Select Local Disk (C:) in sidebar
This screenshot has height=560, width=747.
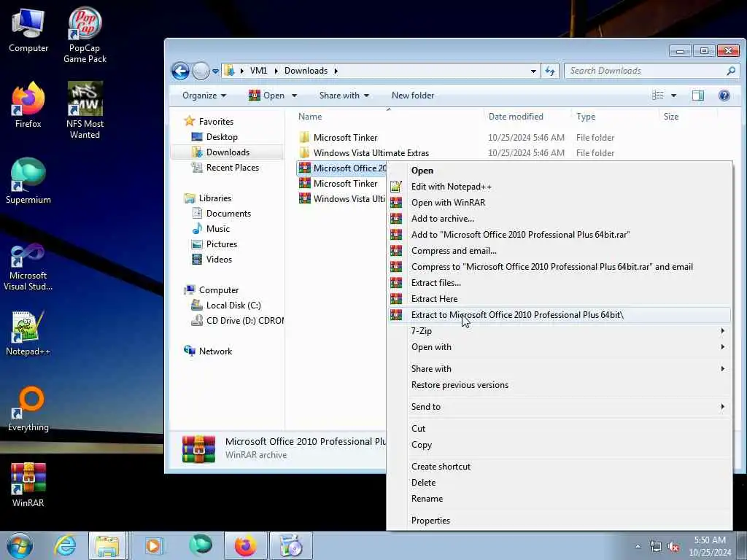[233, 306]
